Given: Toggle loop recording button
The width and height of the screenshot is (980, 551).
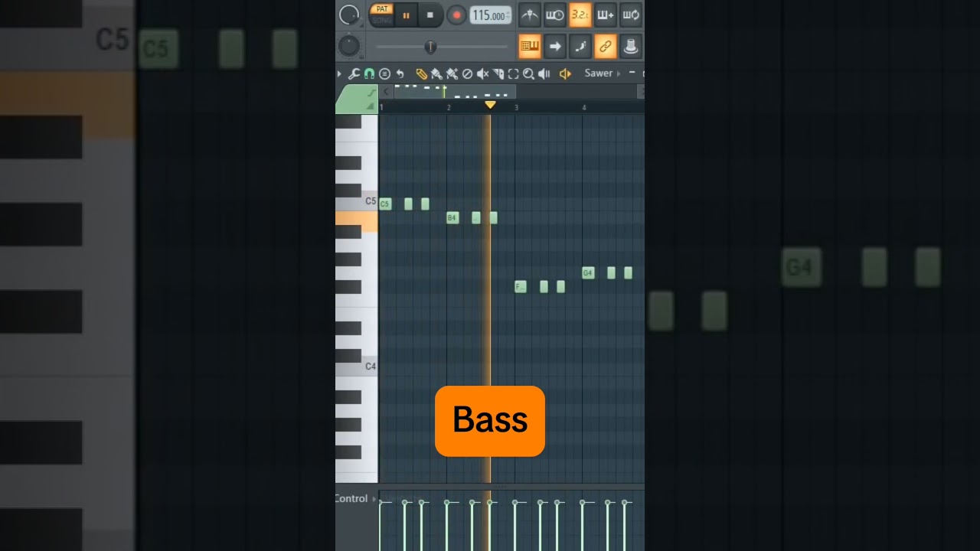Looking at the screenshot, I should 630,15.
